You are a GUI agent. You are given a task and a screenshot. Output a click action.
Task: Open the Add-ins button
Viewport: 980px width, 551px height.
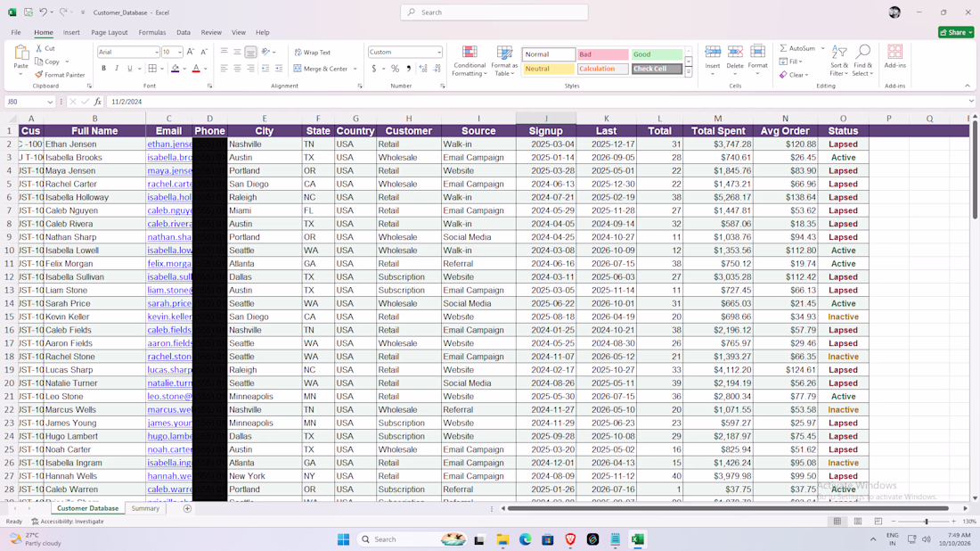[895, 56]
